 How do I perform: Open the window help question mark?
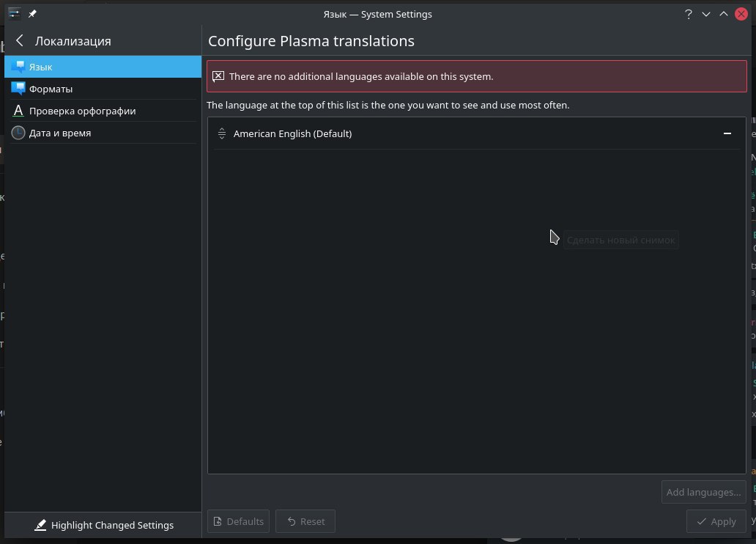689,14
